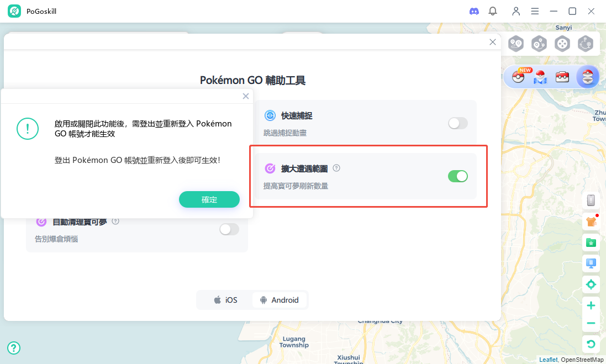The width and height of the screenshot is (606, 364).
Task: Select the joystick mode hexagon icon
Action: coord(562,44)
